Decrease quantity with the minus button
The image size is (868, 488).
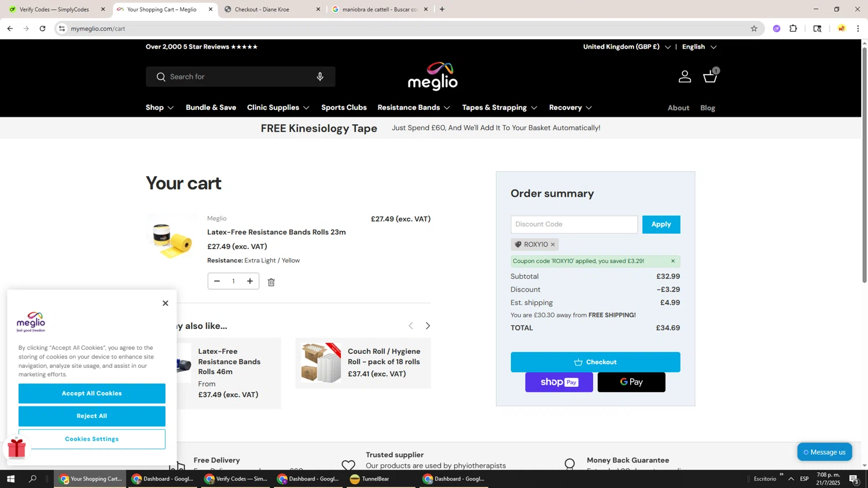click(217, 282)
